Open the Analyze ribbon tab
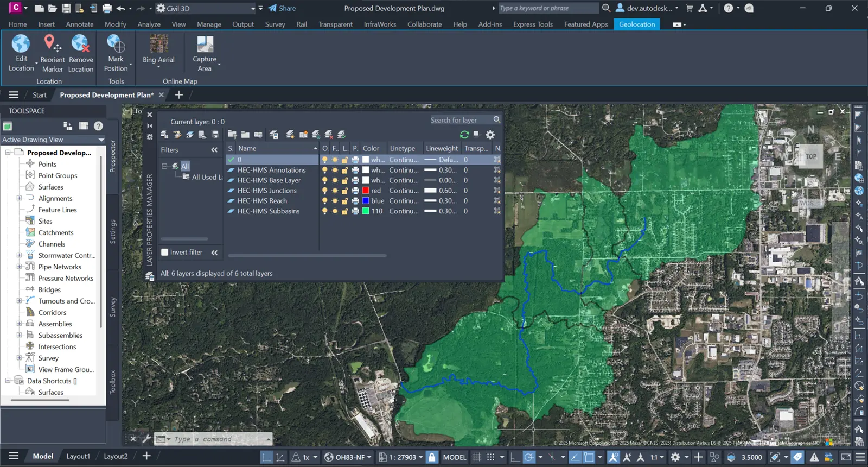Viewport: 868px width, 467px height. tap(149, 24)
